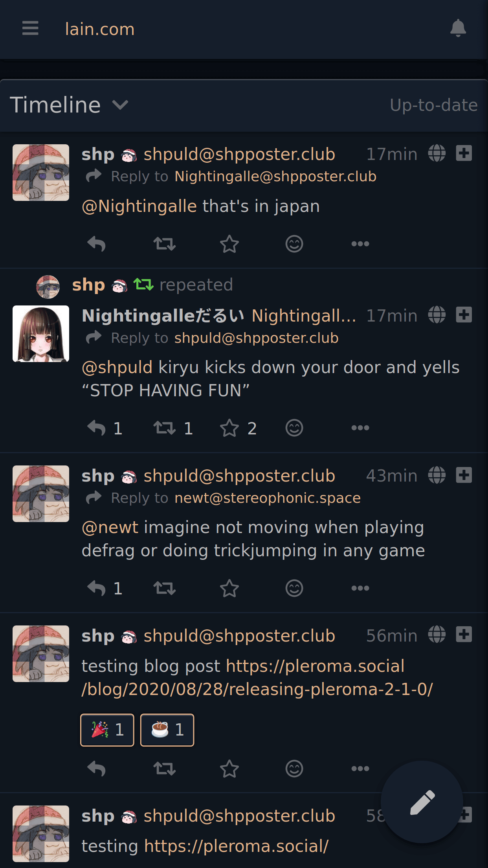Tap the pencil compose post button
Image resolution: width=488 pixels, height=868 pixels.
pyautogui.click(x=422, y=802)
